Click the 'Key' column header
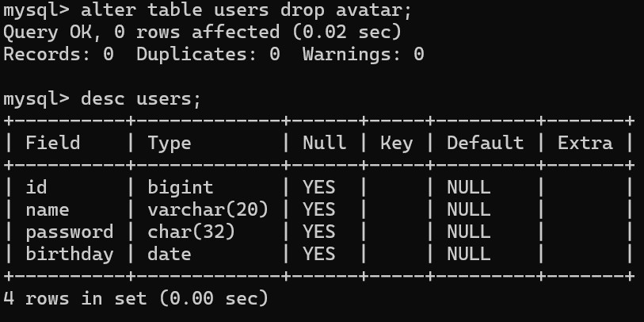Screen dimensions: 644x322 click(x=396, y=143)
